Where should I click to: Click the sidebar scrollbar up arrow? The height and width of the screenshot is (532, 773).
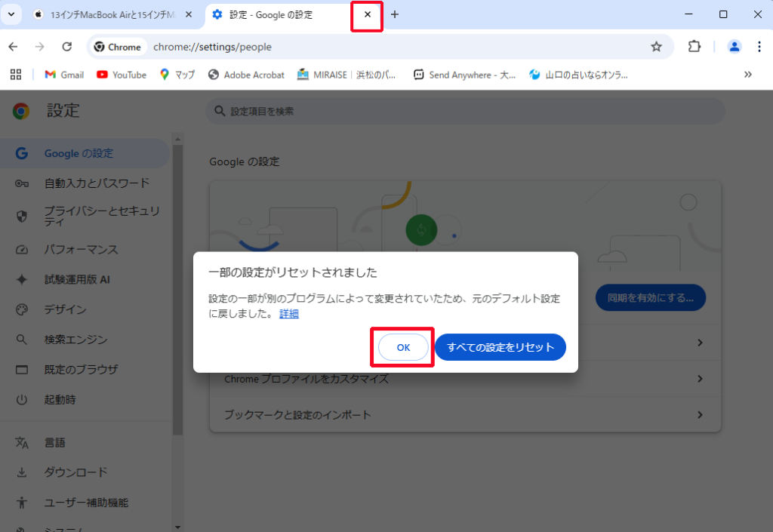pyautogui.click(x=178, y=139)
